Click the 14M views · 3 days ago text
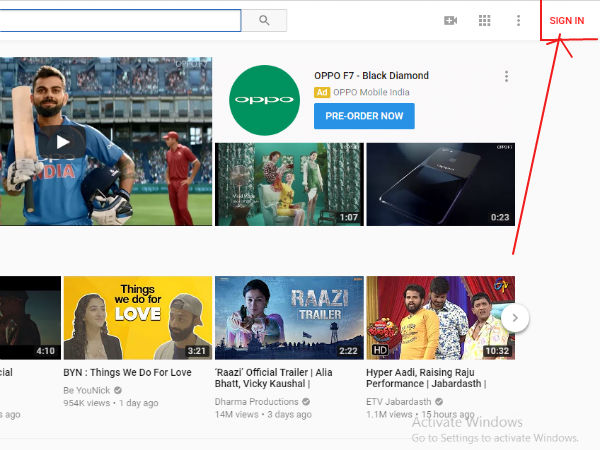This screenshot has width=600, height=450. [x=263, y=414]
